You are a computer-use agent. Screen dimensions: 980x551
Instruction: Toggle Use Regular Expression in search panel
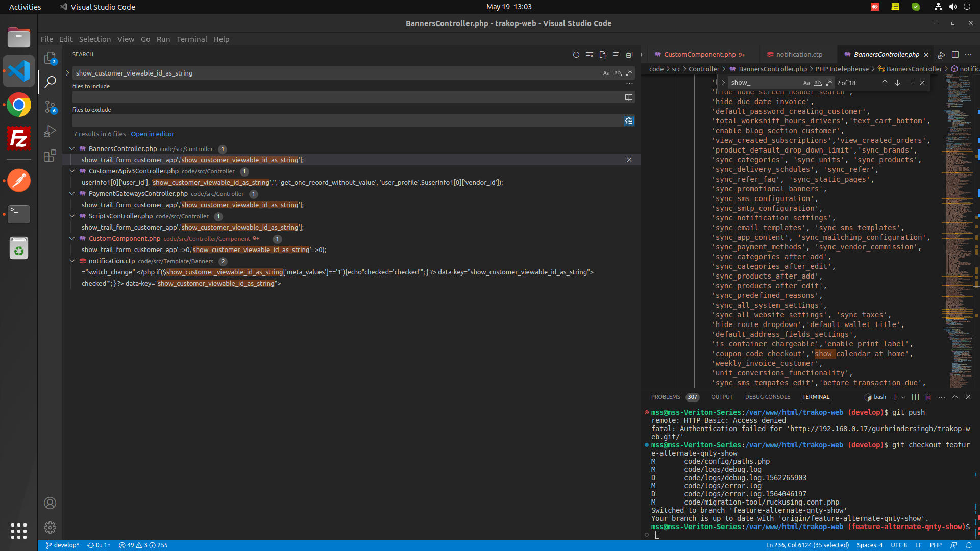click(x=629, y=73)
